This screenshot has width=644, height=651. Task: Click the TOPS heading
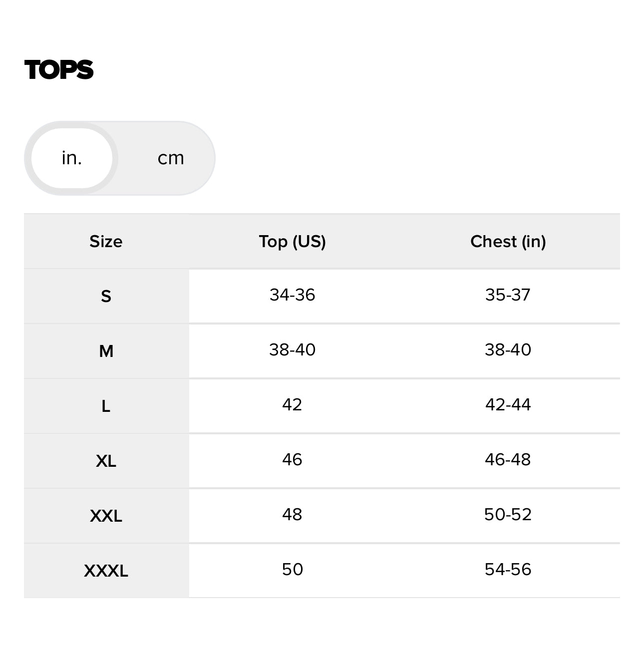point(59,69)
